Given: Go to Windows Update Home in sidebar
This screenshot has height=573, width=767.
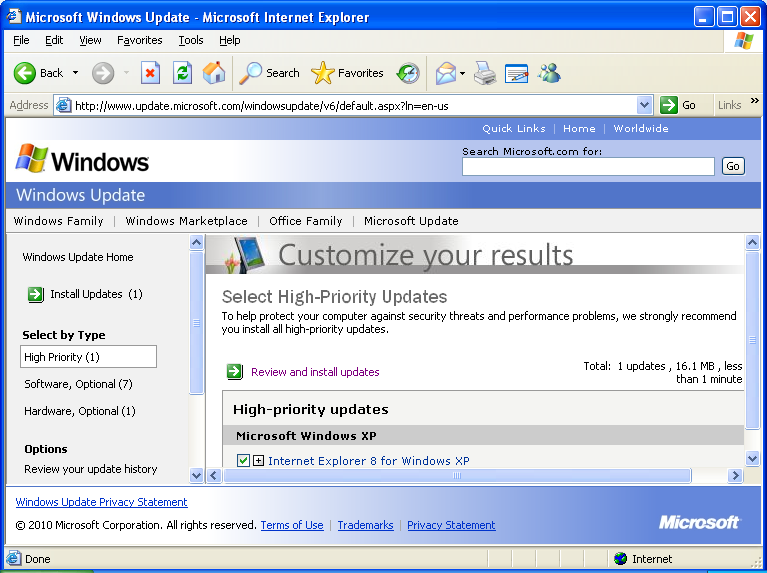Looking at the screenshot, I should coord(78,257).
